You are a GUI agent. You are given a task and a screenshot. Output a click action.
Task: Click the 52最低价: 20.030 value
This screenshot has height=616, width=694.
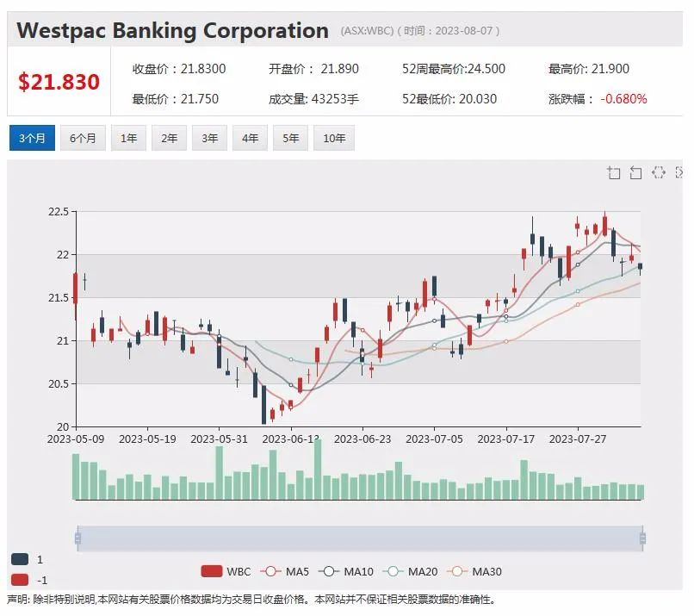pyautogui.click(x=449, y=99)
